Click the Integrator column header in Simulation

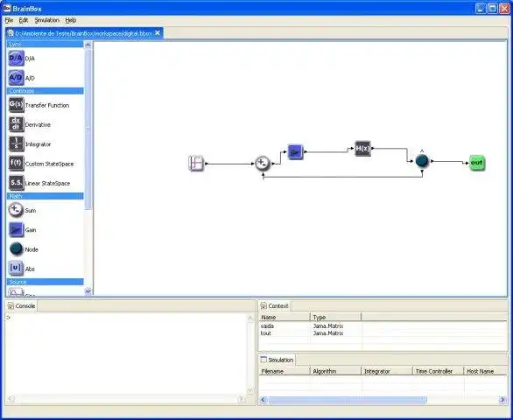pos(387,371)
